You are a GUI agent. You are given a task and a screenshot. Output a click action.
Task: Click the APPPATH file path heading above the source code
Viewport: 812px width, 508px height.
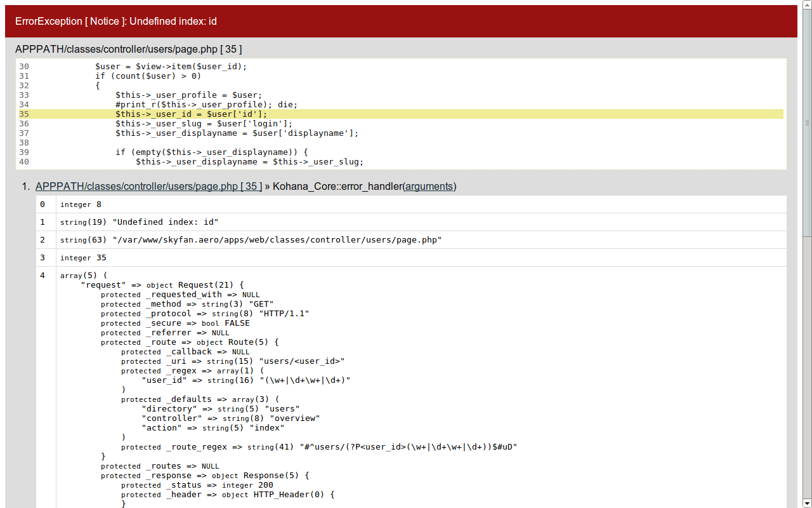pos(129,50)
